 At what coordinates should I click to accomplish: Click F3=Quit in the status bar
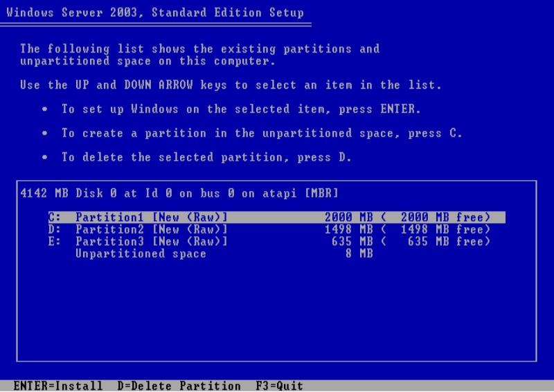pyautogui.click(x=280, y=385)
